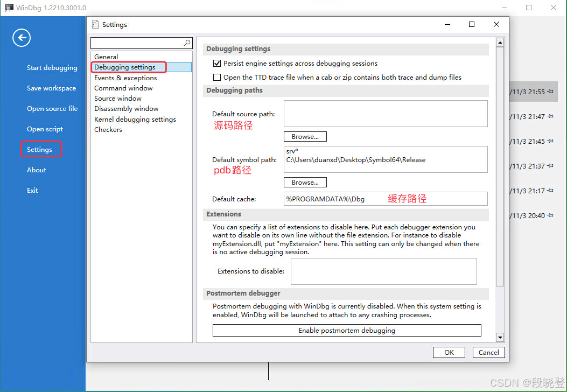Select General settings category

[x=141, y=57]
